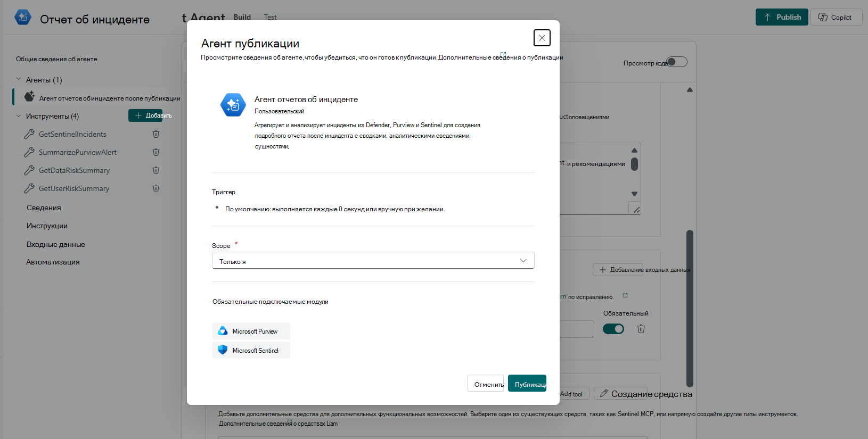868x439 pixels.
Task: Collapse the Агенты (1) tree section
Action: (x=19, y=79)
